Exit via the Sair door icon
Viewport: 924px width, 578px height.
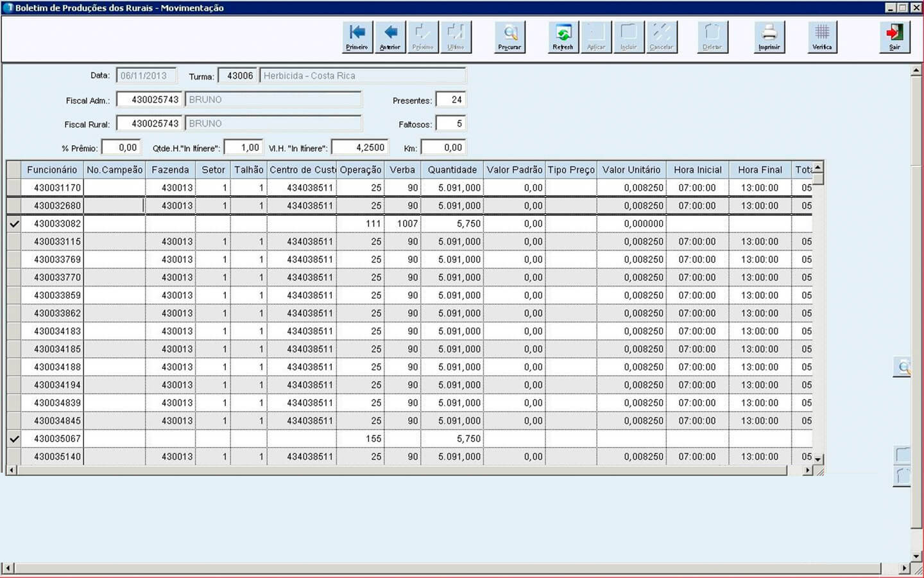894,37
